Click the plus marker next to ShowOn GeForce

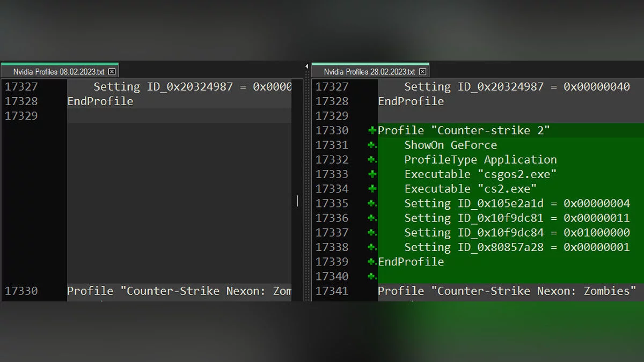click(372, 145)
